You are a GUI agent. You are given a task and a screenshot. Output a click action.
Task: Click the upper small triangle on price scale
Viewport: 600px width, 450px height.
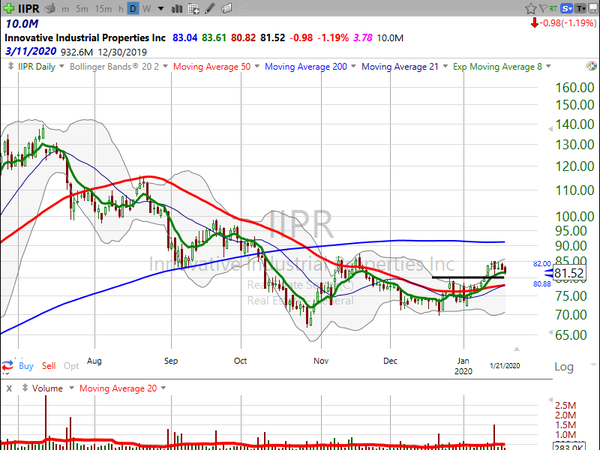click(551, 129)
